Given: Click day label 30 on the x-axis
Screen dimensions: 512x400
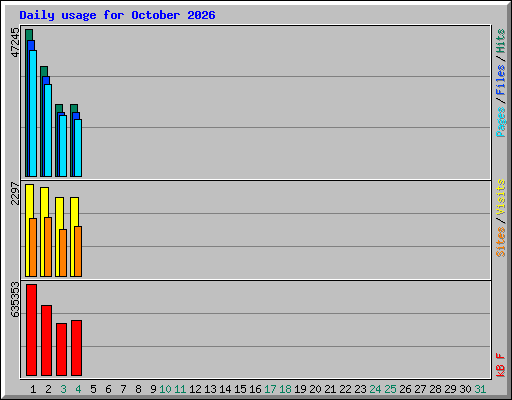Looking at the screenshot, I should (465, 389).
